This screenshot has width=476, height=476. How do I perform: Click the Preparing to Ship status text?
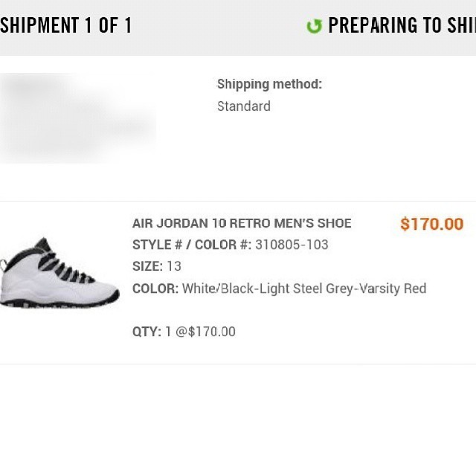point(402,26)
